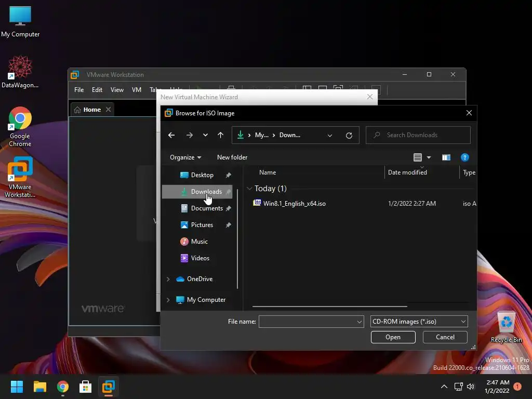Screen dimensions: 532x399
Task: Change the view layout icon
Action: click(418, 157)
